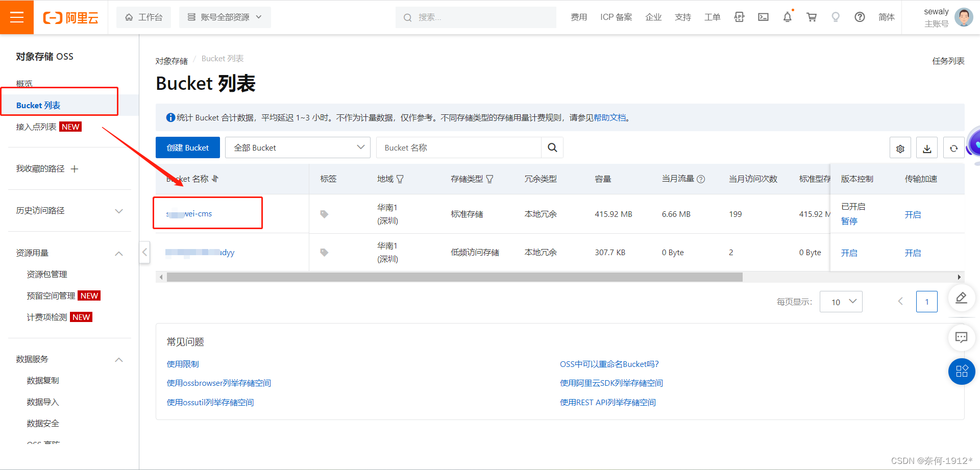Image resolution: width=980 pixels, height=470 pixels.
Task: Open ossbrowser list buckets FAQ
Action: [x=219, y=383]
